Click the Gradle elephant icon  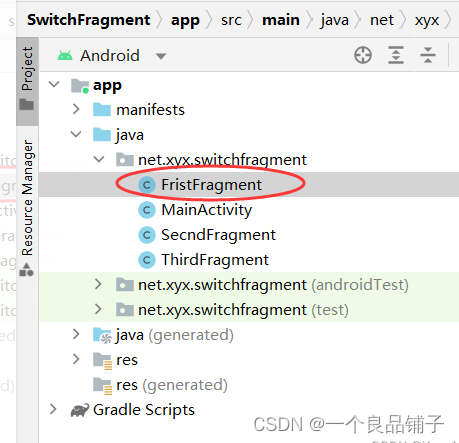coord(80,410)
